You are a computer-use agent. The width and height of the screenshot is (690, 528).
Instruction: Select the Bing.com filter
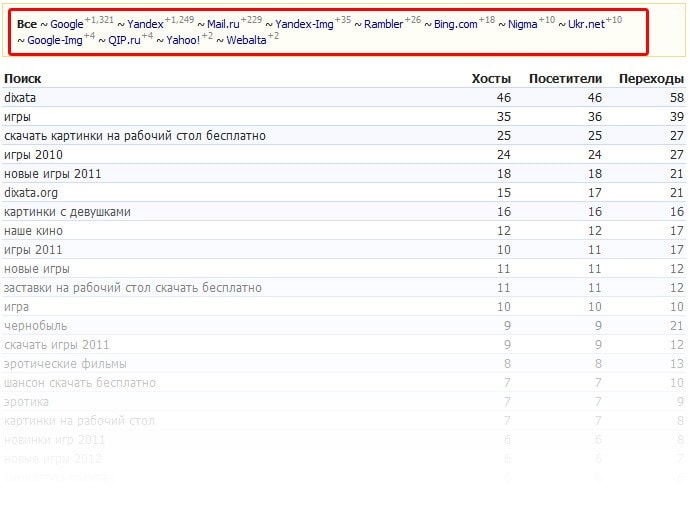point(455,24)
